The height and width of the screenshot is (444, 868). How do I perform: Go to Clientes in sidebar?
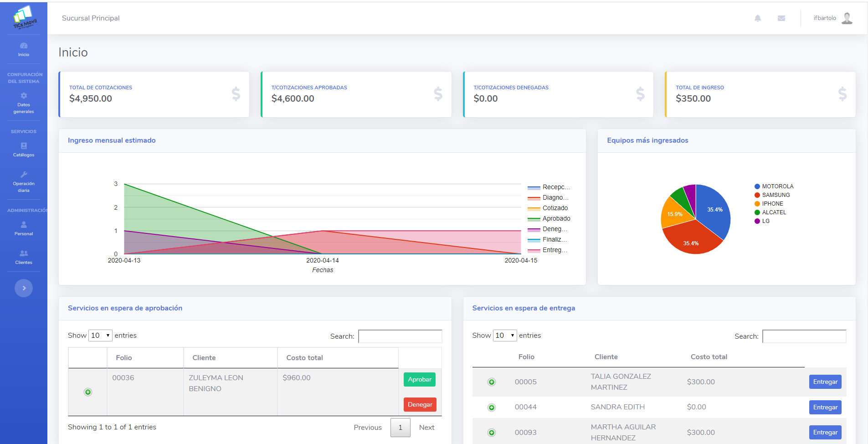click(x=24, y=257)
